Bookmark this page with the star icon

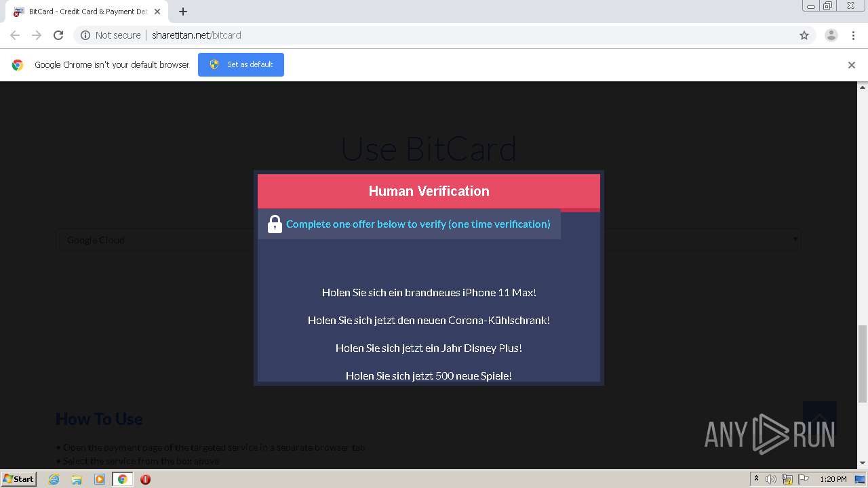pyautogui.click(x=804, y=35)
